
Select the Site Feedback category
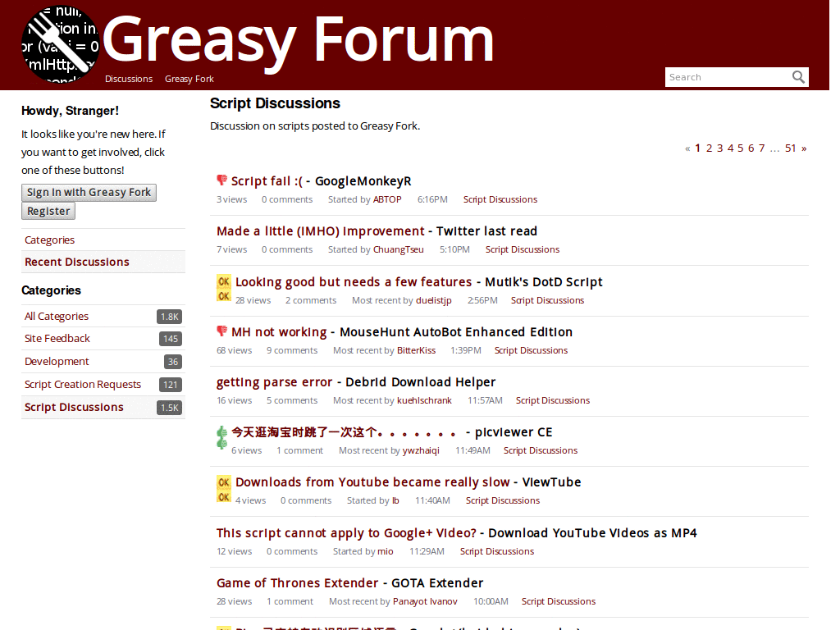click(57, 338)
